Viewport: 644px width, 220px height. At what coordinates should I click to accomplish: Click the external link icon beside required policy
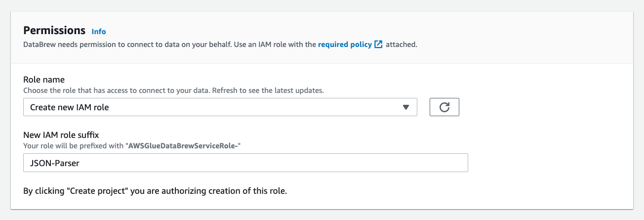click(378, 44)
